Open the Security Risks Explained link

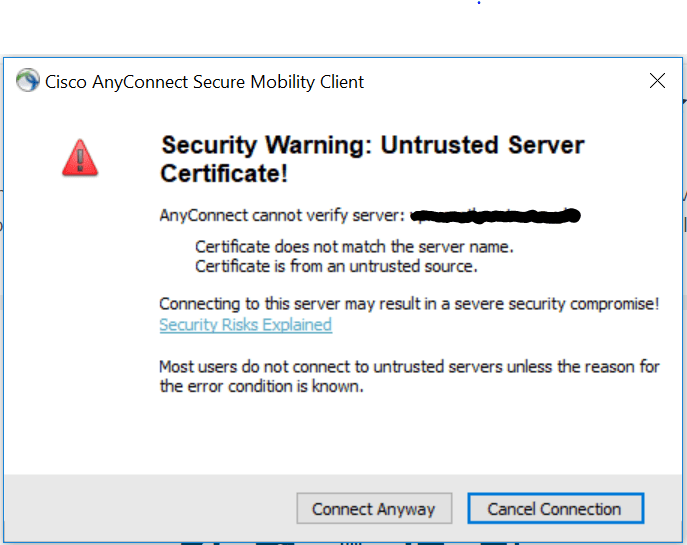click(245, 325)
